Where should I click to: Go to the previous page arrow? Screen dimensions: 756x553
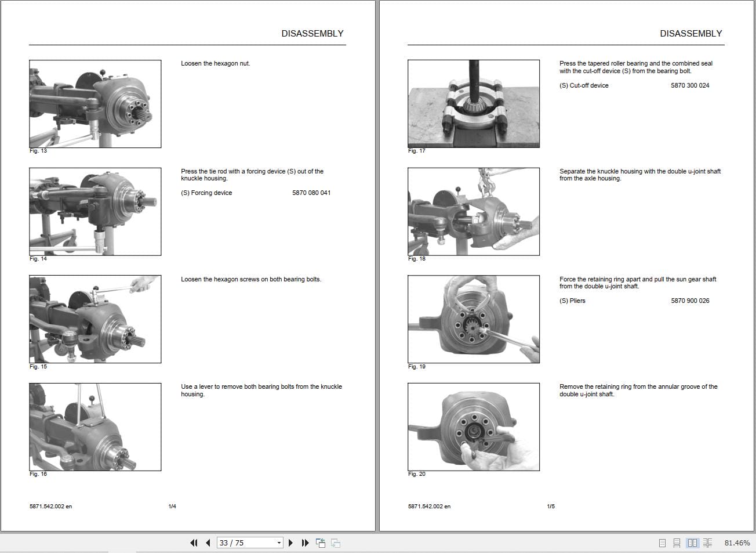208,543
